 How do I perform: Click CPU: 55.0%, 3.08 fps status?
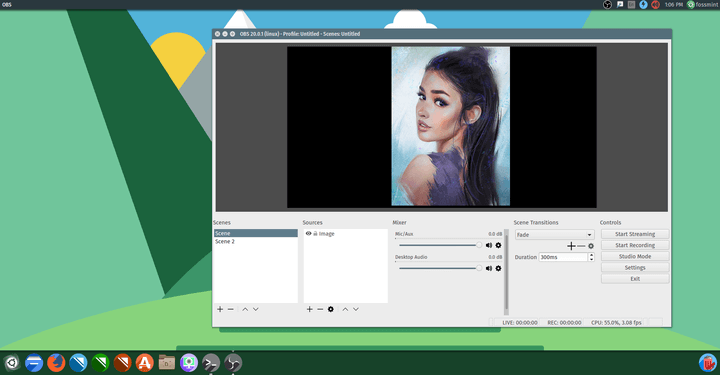point(616,323)
